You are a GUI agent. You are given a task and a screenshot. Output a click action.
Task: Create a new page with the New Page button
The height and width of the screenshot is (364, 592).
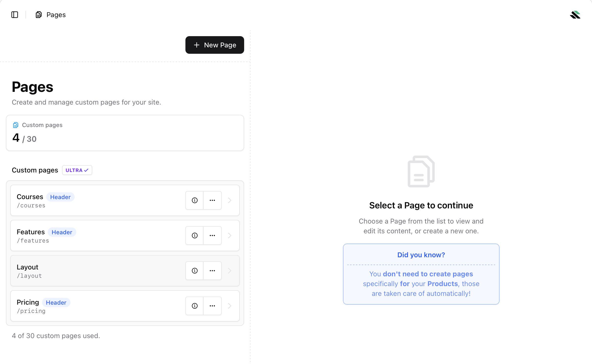tap(215, 45)
